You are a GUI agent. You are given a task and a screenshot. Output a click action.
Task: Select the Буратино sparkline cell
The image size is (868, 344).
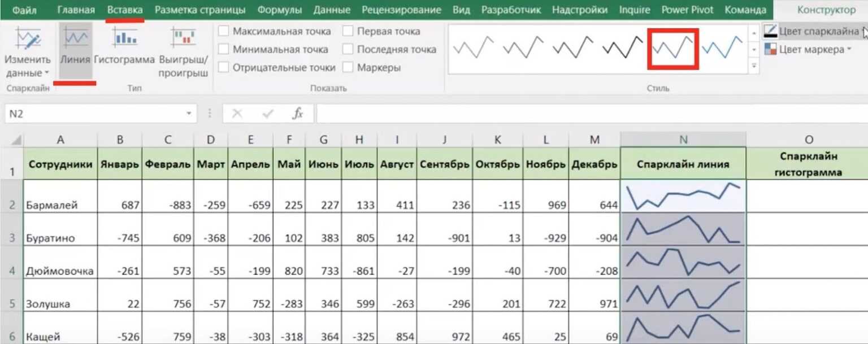coord(683,229)
